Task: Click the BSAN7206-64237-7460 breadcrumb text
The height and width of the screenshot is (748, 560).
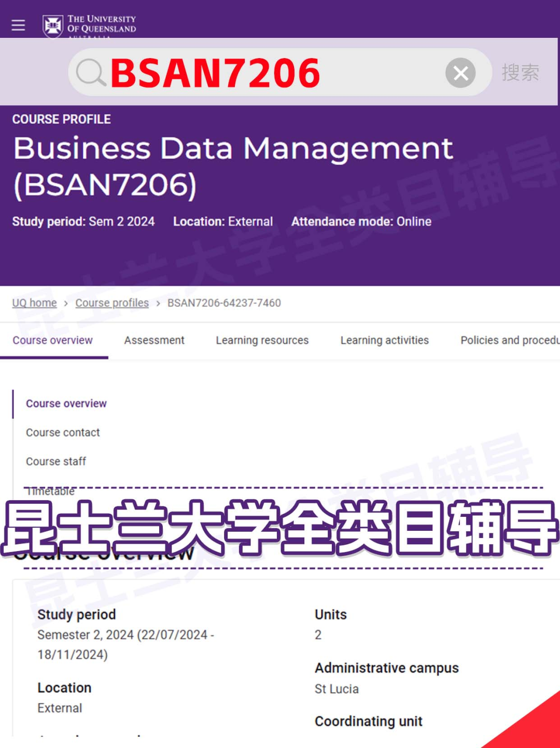Action: [224, 303]
